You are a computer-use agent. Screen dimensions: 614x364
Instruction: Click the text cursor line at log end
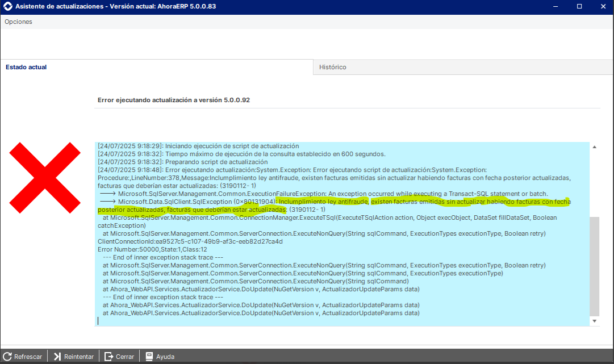[x=98, y=321]
